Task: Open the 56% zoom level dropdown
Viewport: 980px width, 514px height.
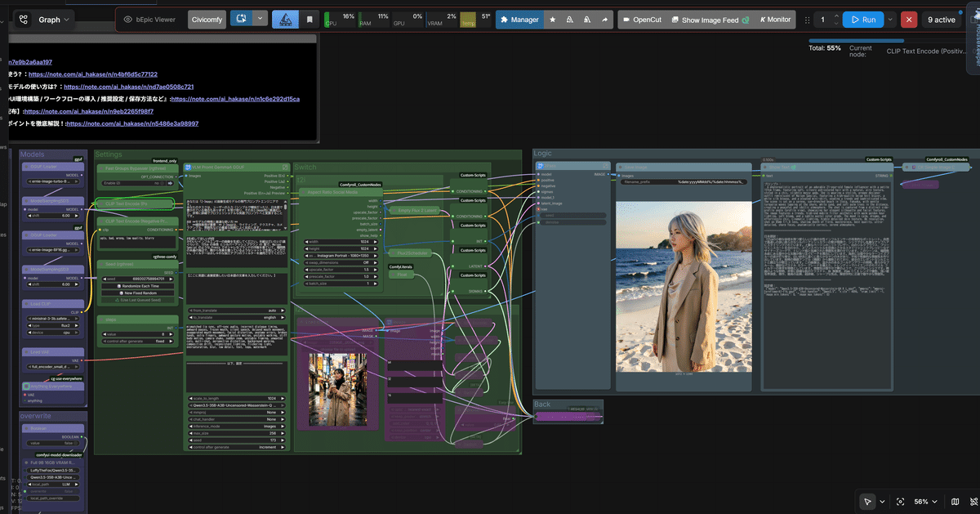Action: pos(925,501)
